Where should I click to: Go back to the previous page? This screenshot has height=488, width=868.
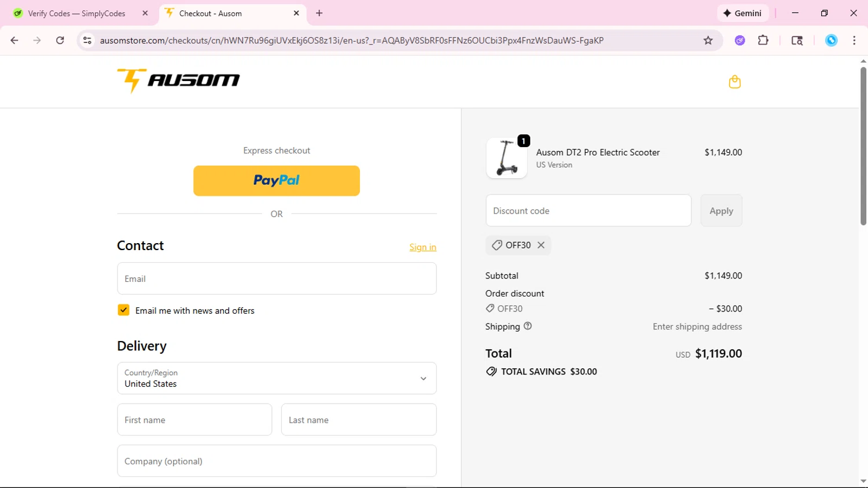[14, 40]
